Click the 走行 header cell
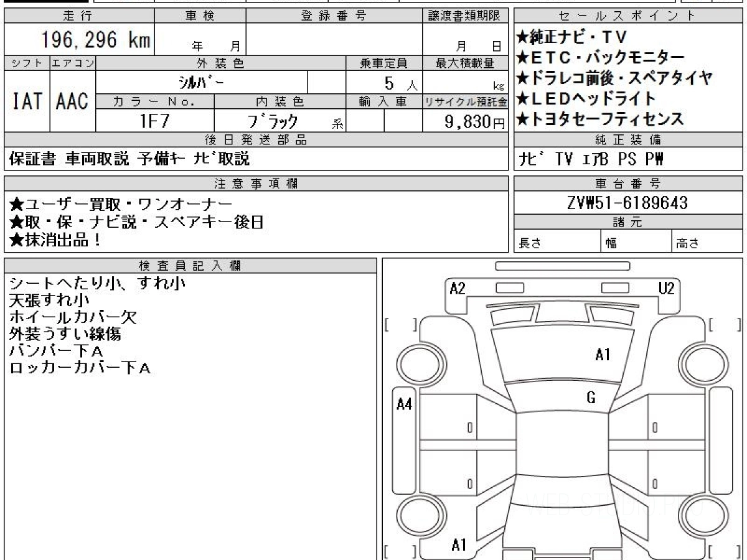The height and width of the screenshot is (560, 747). coord(78,16)
